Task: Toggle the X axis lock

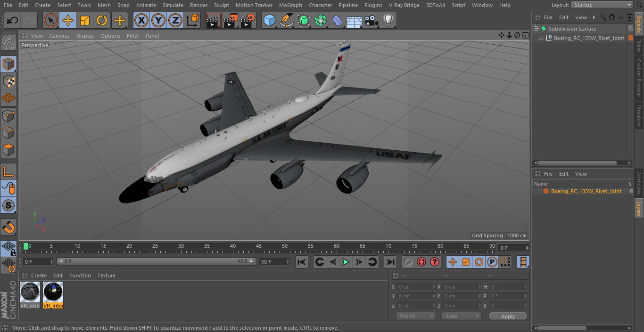Action: tap(141, 20)
